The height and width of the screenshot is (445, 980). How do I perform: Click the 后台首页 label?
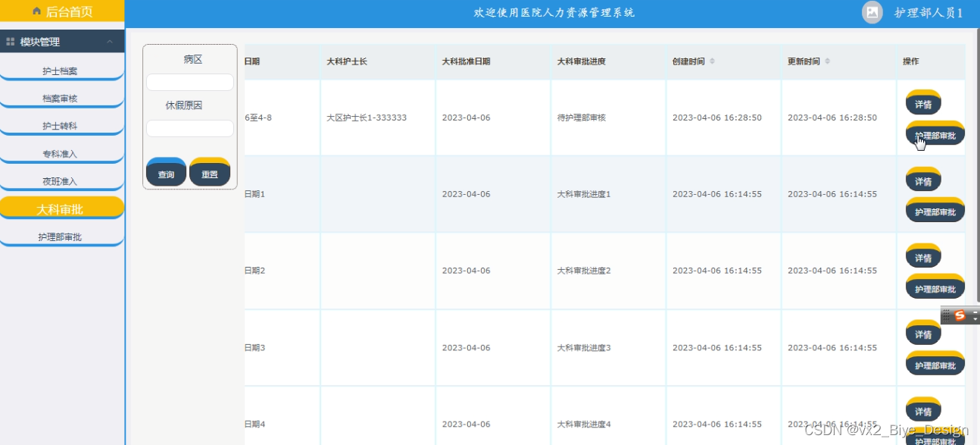70,11
